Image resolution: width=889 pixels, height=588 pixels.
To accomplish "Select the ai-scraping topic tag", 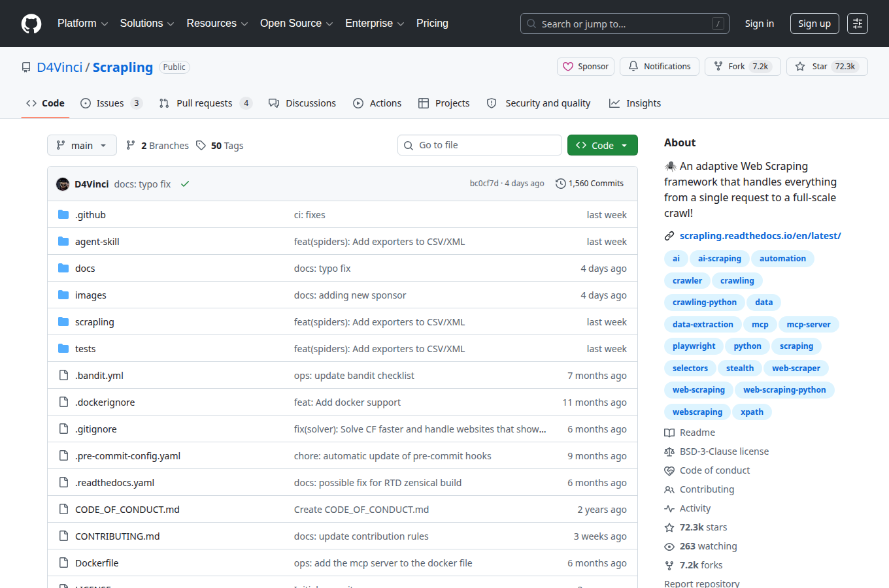I will tap(719, 259).
